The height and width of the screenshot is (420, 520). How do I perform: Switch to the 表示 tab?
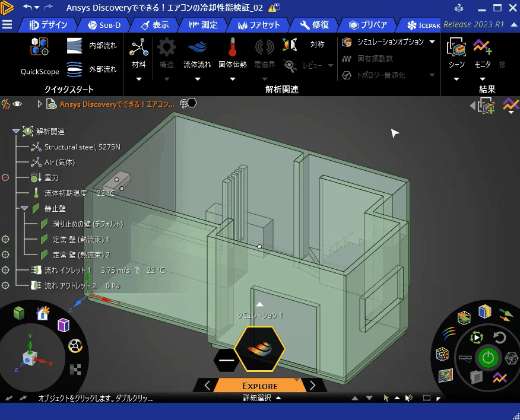[x=154, y=25]
